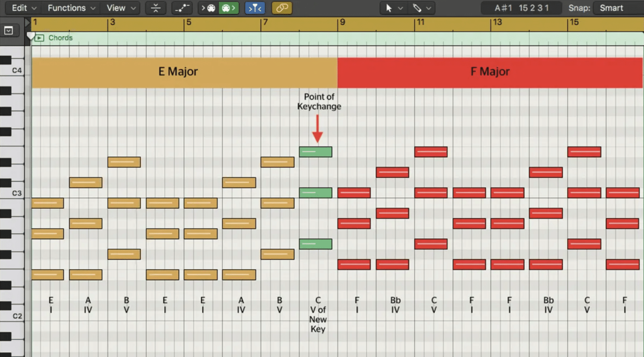Click the blue MIDI input filter icon
The width and height of the screenshot is (644, 357).
coord(255,8)
